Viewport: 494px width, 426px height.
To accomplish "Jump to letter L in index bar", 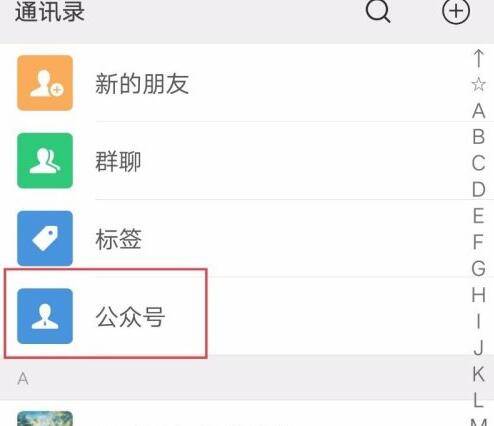I will click(x=479, y=400).
